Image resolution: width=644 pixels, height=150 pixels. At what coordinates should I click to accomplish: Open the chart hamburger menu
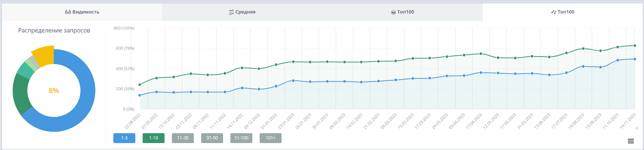pos(630,141)
